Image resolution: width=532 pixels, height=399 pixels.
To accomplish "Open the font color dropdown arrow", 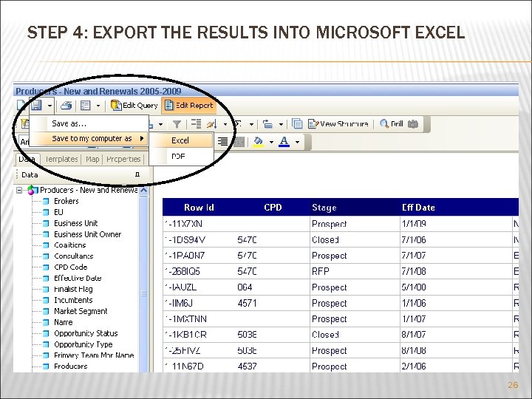I will point(297,142).
